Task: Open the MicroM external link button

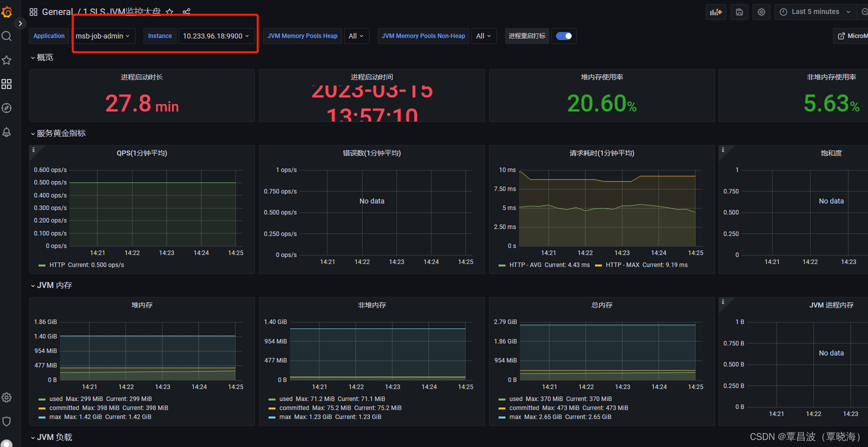Action: [x=851, y=36]
